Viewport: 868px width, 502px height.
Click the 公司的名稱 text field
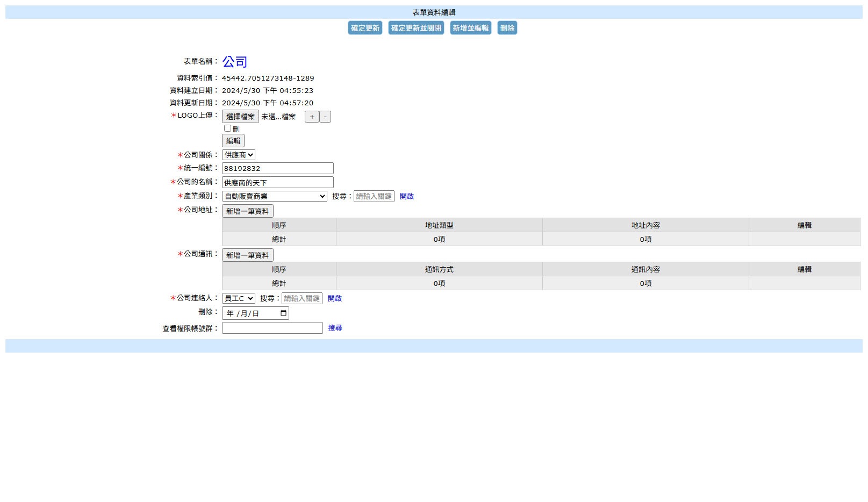click(278, 182)
